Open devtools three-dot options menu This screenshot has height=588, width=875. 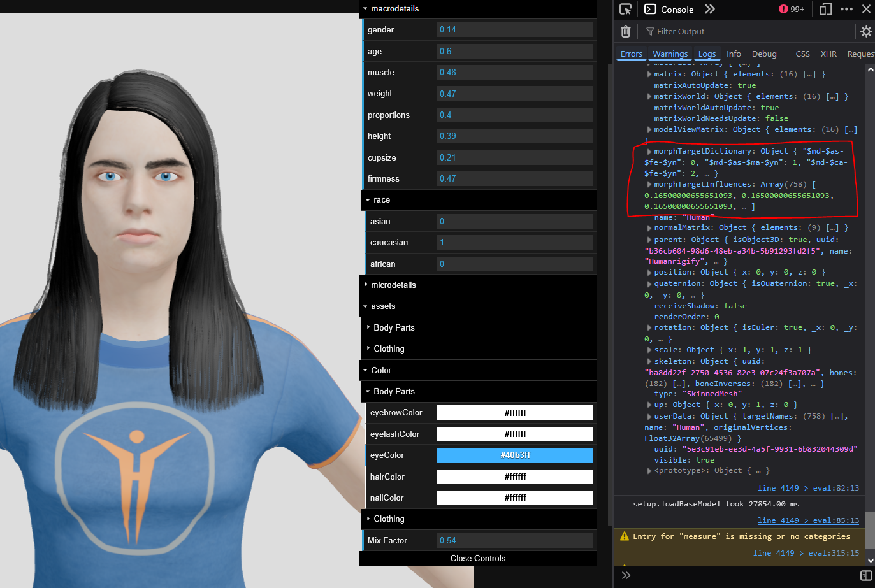846,9
